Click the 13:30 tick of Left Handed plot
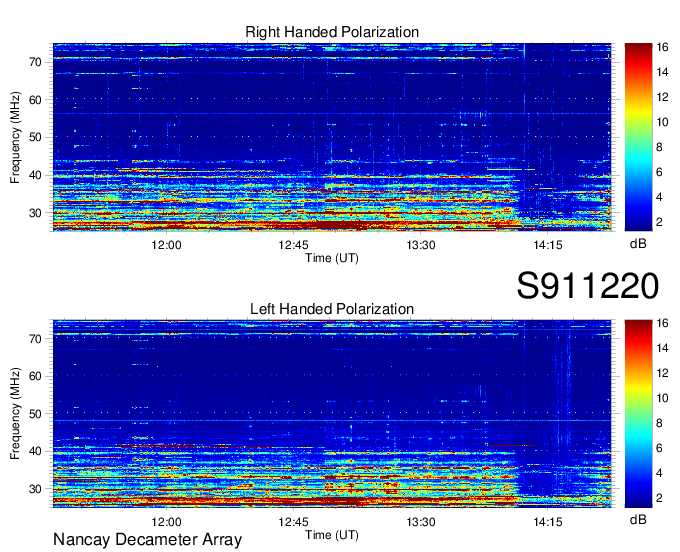This screenshot has width=680, height=552. tap(421, 522)
